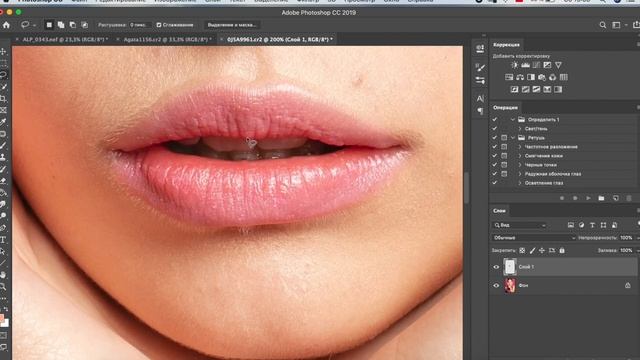Add an Invert adjustment

point(514,89)
